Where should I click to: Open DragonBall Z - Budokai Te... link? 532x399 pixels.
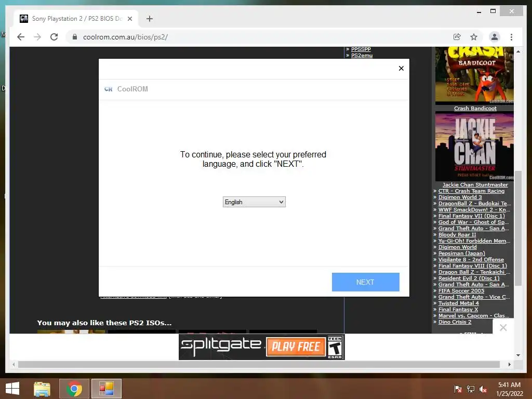[x=474, y=203]
